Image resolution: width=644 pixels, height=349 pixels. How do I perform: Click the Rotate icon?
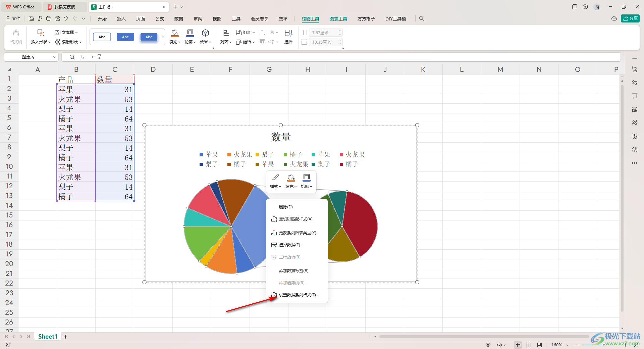[239, 42]
